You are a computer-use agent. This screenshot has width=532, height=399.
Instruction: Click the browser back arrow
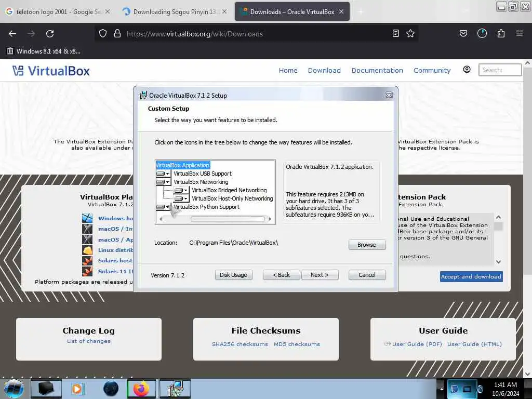pos(12,34)
